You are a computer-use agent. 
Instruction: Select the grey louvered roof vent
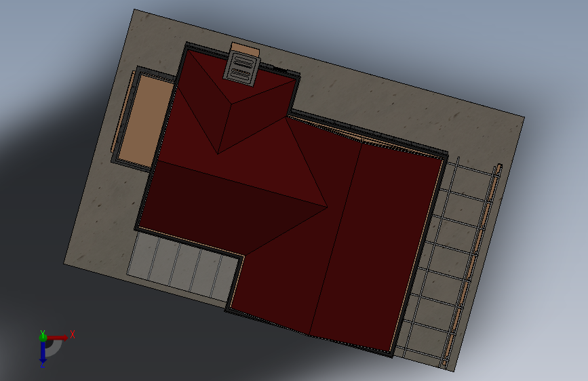click(x=242, y=69)
